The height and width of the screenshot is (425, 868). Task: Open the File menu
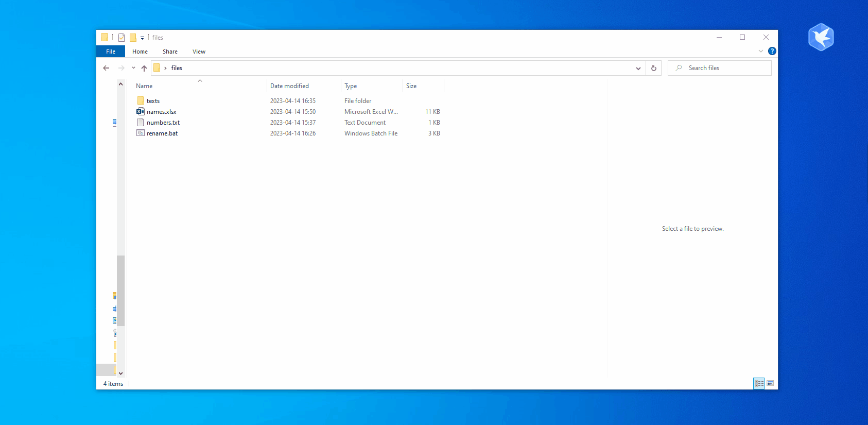(111, 52)
